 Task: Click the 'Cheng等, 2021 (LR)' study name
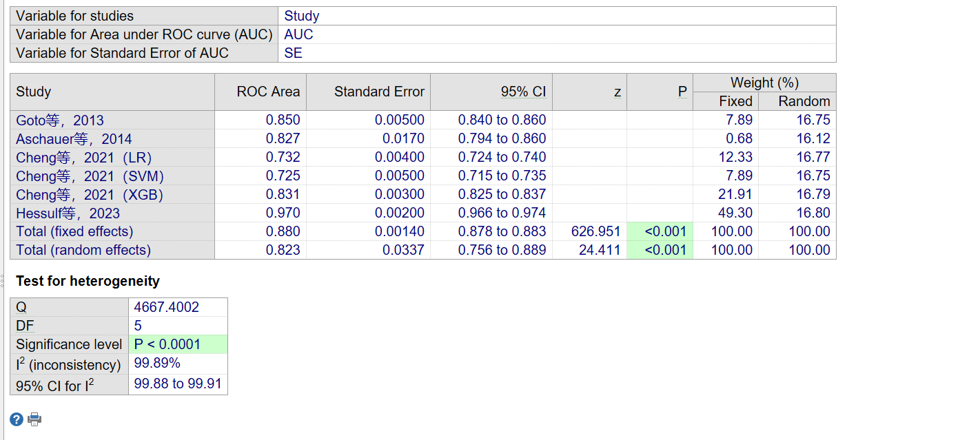point(83,158)
